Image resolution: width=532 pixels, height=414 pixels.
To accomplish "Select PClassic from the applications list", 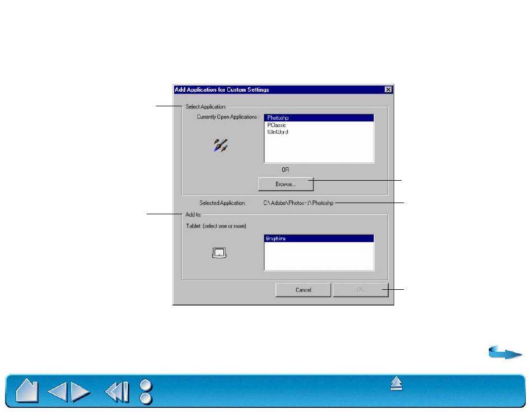I will tap(318, 125).
